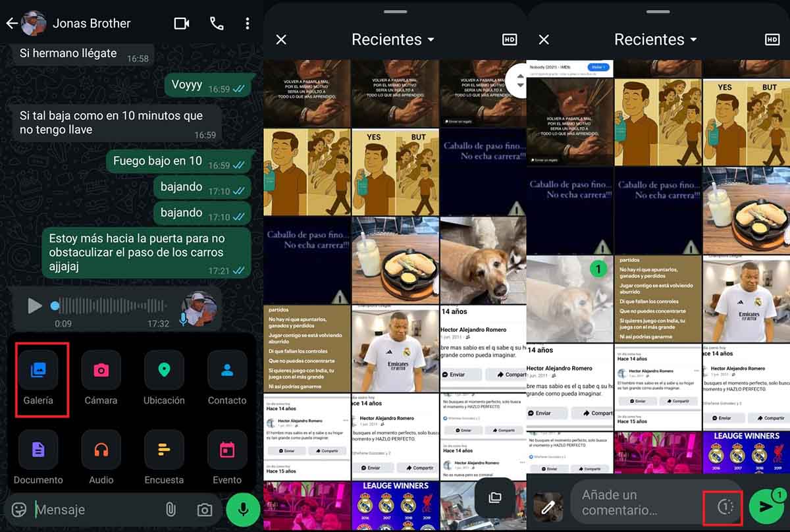Expand Recientes album dropdown in middle gallery
This screenshot has height=532, width=790.
click(x=393, y=40)
